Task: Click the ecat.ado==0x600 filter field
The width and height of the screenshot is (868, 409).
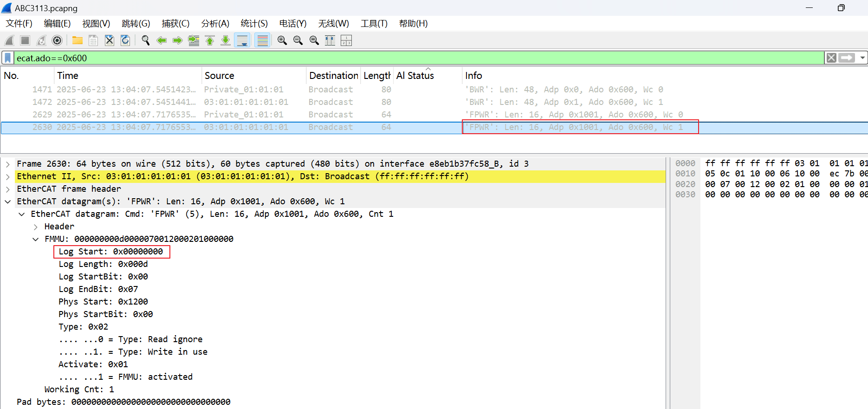Action: pos(420,58)
